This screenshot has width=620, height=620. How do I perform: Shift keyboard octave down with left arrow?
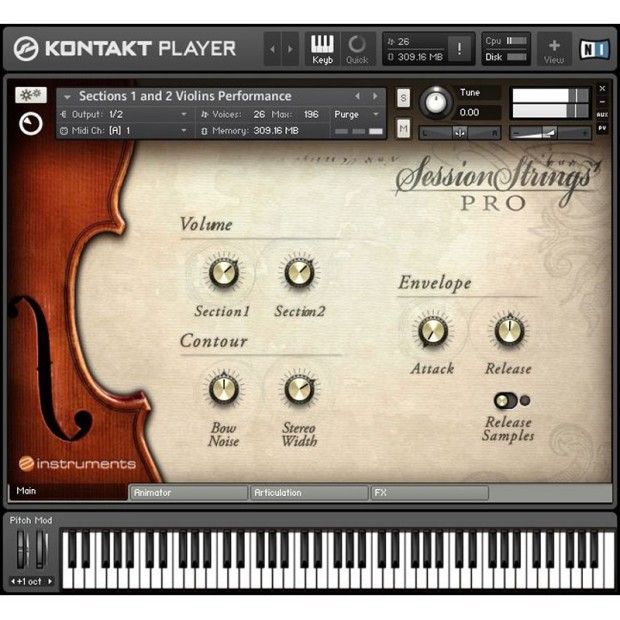point(13,582)
